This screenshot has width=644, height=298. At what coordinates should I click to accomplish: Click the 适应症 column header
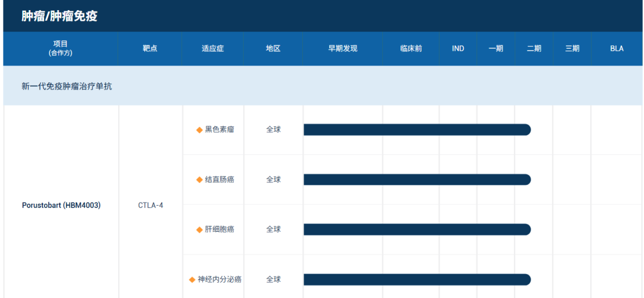tap(212, 49)
